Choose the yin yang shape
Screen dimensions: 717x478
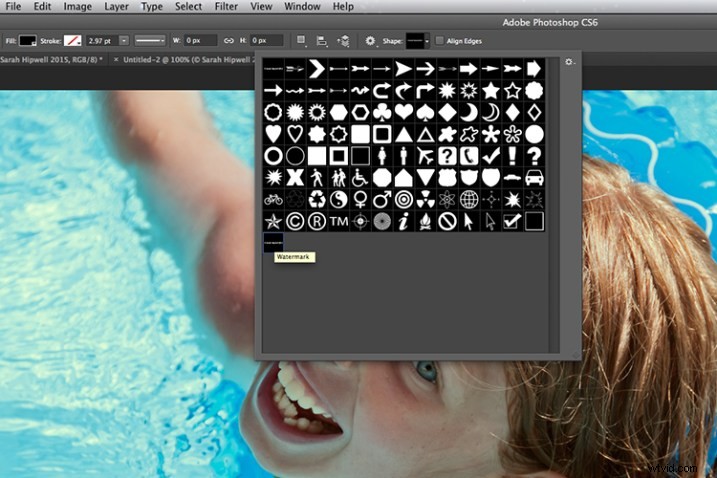[338, 200]
